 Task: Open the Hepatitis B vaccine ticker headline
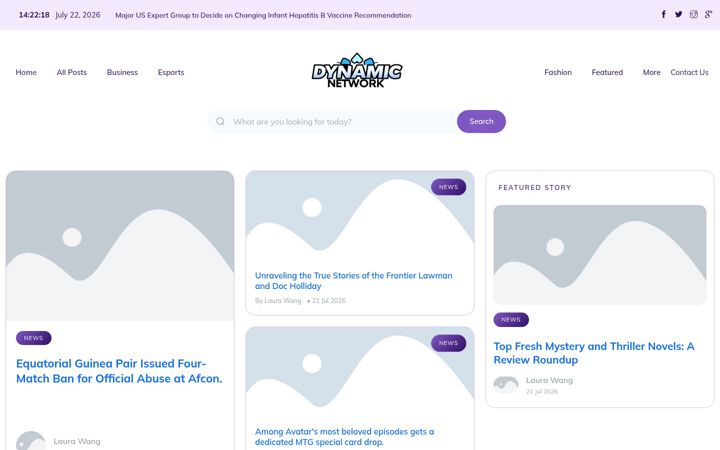(x=263, y=15)
